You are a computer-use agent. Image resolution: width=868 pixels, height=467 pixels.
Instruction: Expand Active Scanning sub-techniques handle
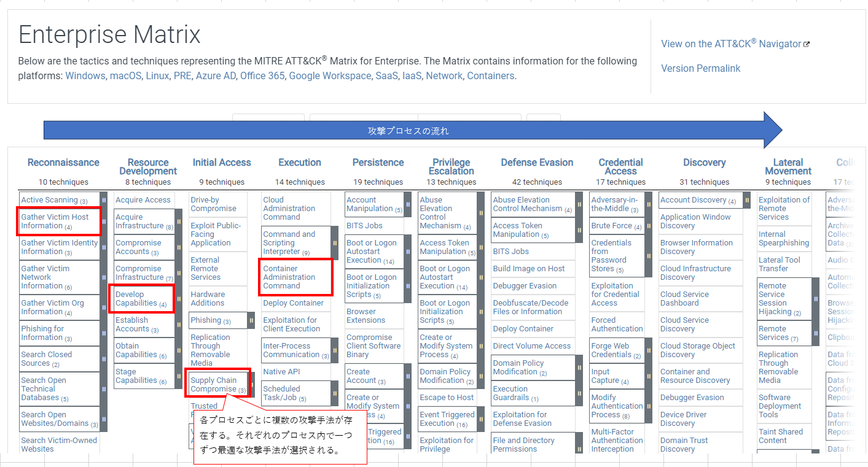point(104,200)
